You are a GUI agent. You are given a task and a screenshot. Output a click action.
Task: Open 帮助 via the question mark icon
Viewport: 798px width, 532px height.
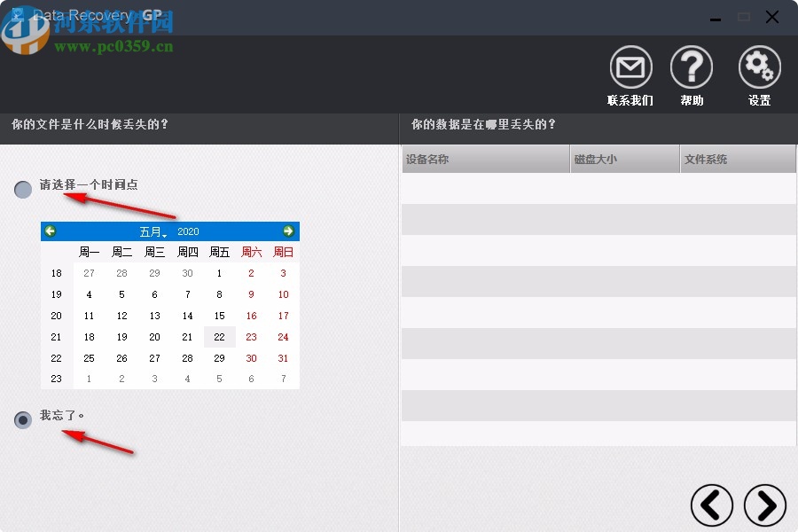pyautogui.click(x=692, y=66)
